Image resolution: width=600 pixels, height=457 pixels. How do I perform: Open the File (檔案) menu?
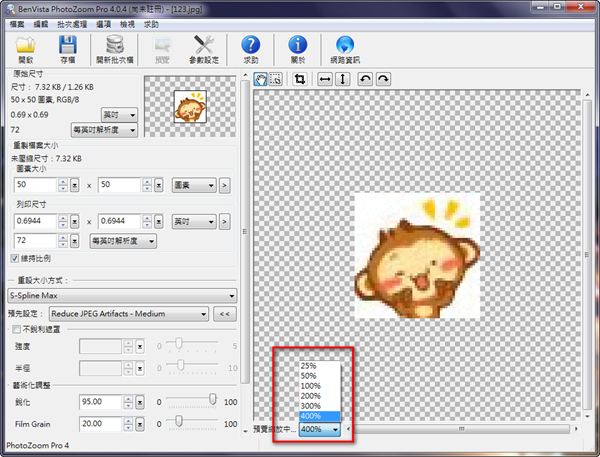(x=16, y=22)
